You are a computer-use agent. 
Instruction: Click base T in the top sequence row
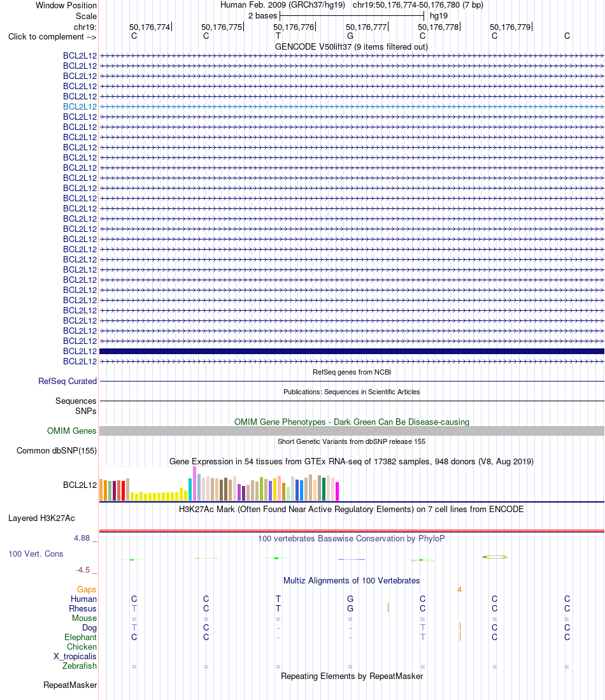click(x=278, y=36)
